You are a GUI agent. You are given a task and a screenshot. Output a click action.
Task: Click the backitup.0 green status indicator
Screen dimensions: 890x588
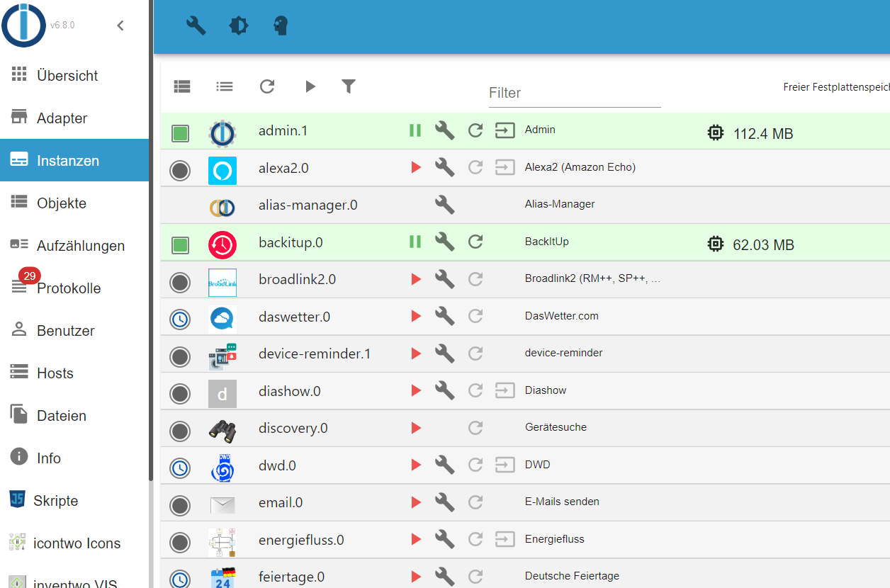click(x=181, y=246)
